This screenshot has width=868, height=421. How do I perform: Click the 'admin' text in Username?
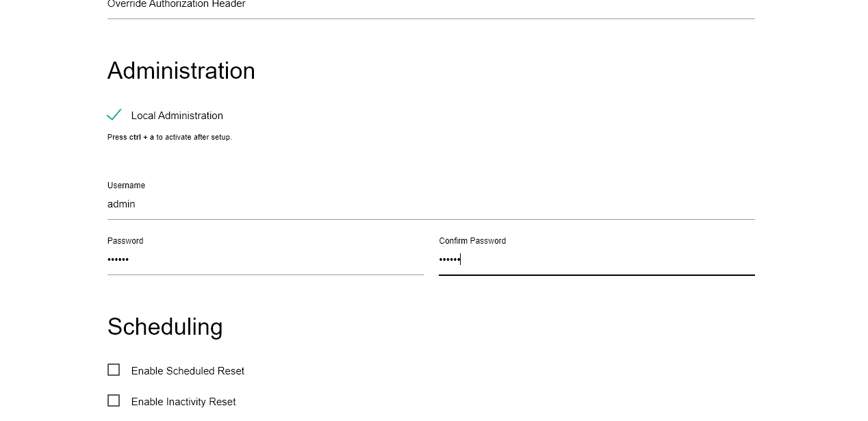[x=121, y=204]
